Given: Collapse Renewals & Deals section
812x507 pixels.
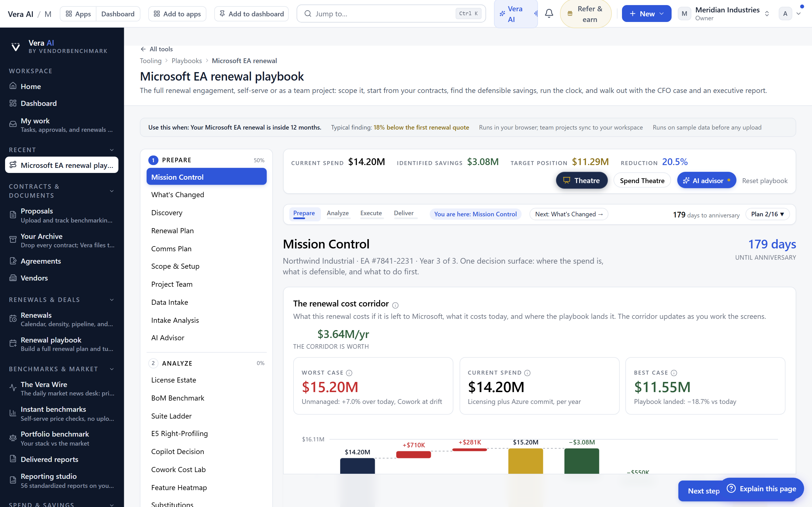Looking at the screenshot, I should coord(112,300).
